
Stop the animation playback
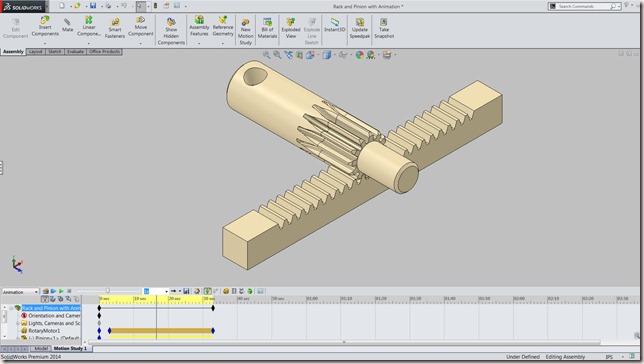point(69,291)
